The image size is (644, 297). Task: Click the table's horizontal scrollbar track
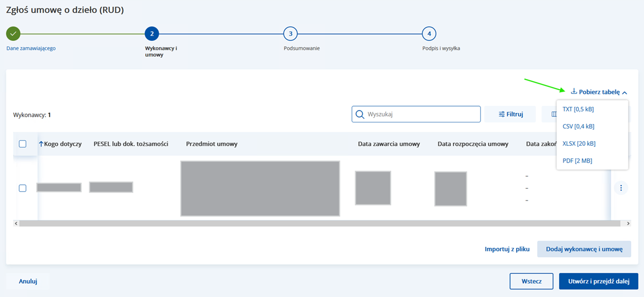click(x=318, y=224)
